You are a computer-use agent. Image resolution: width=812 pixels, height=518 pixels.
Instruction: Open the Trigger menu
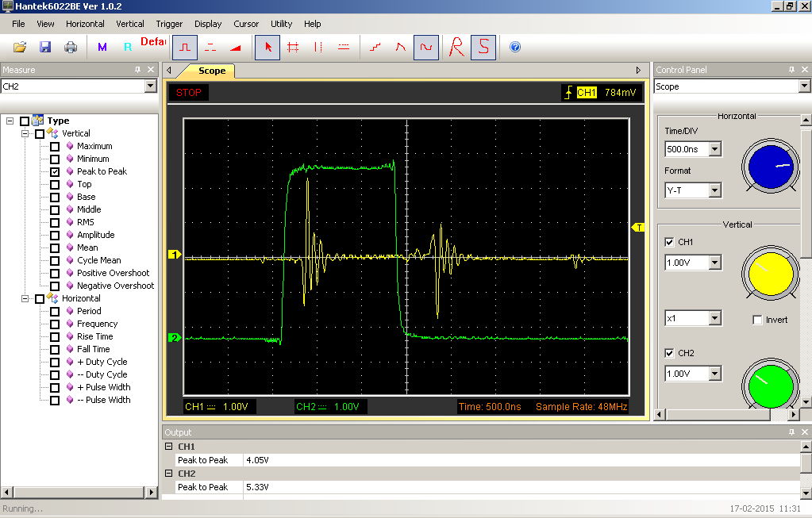pyautogui.click(x=169, y=24)
